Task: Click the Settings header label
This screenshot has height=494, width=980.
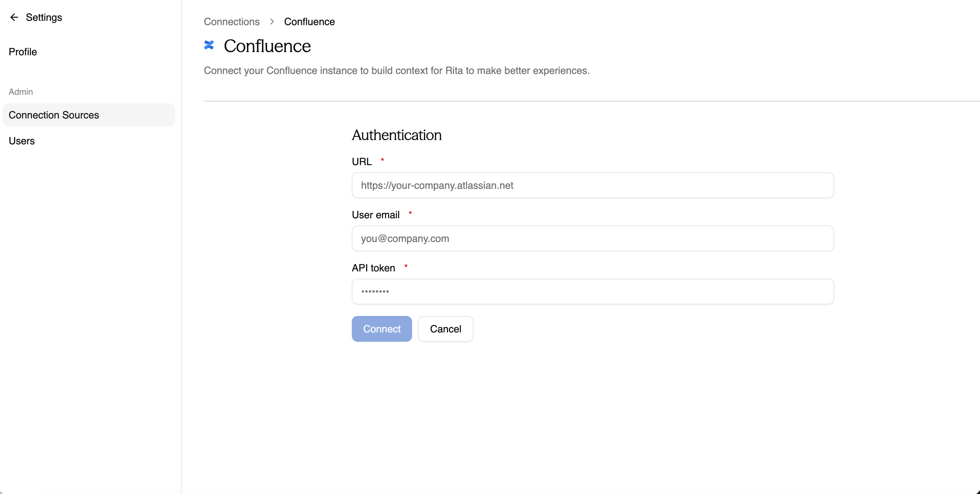Action: [44, 17]
